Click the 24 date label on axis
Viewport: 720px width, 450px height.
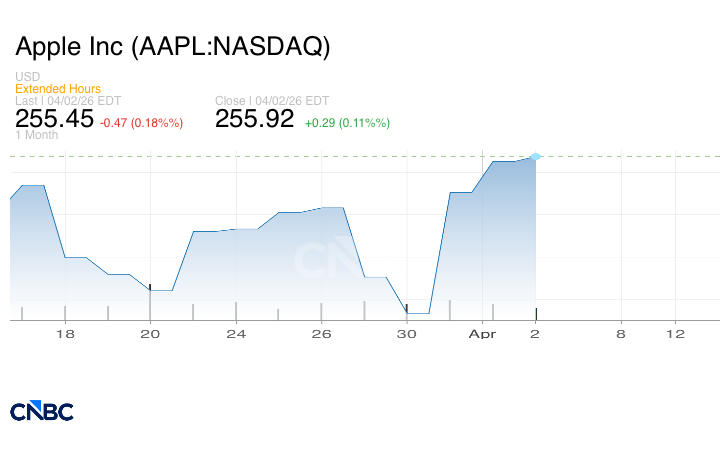click(x=236, y=334)
